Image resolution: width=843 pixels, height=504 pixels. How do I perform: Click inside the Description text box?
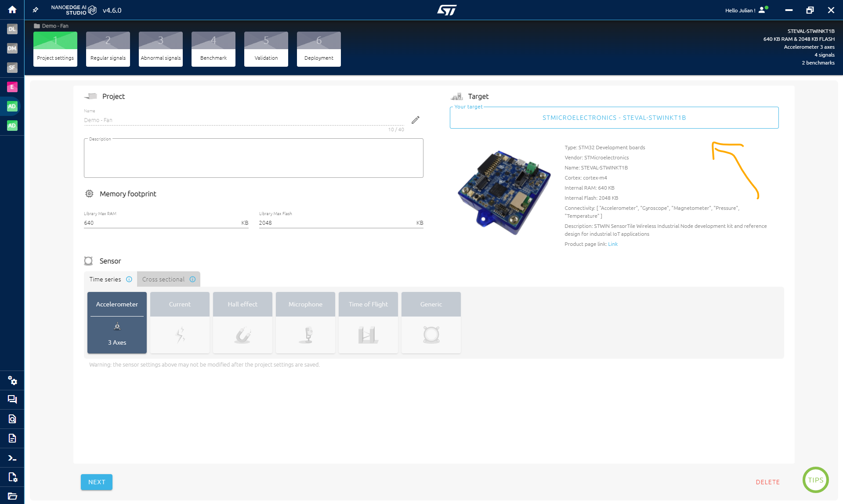253,158
